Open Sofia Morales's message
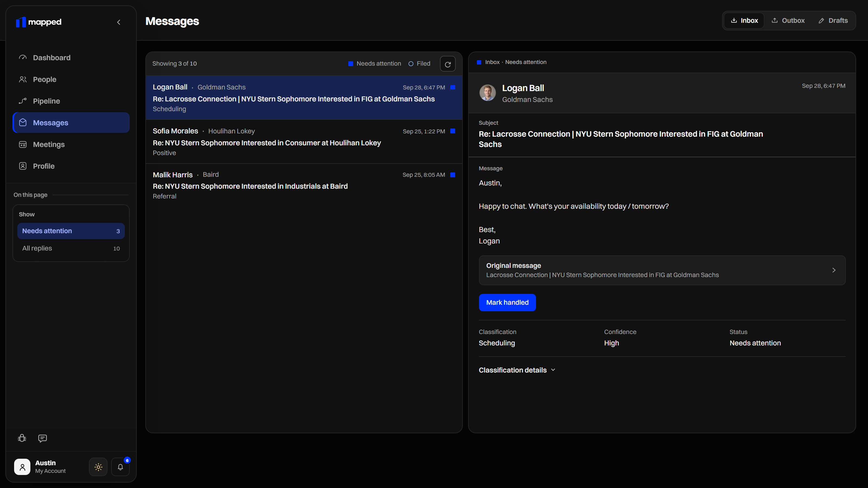 click(304, 142)
